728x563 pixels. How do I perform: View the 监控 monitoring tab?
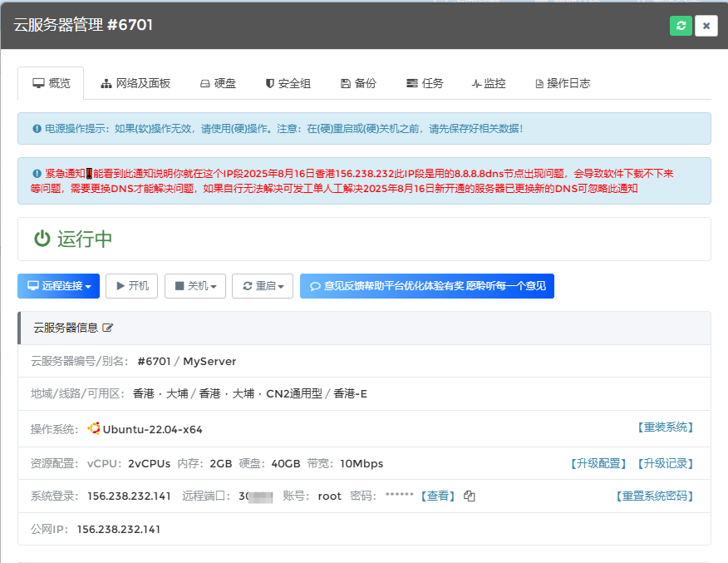pos(488,83)
